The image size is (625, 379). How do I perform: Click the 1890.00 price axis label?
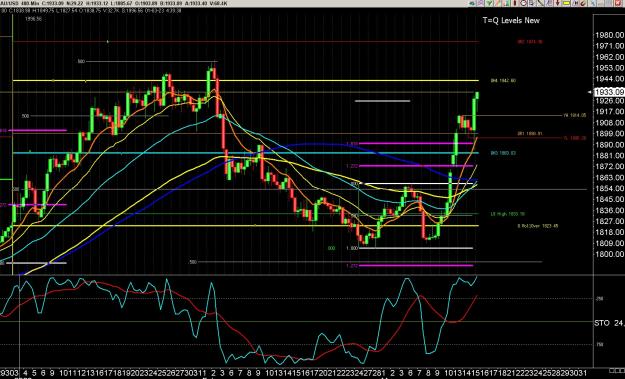609,145
